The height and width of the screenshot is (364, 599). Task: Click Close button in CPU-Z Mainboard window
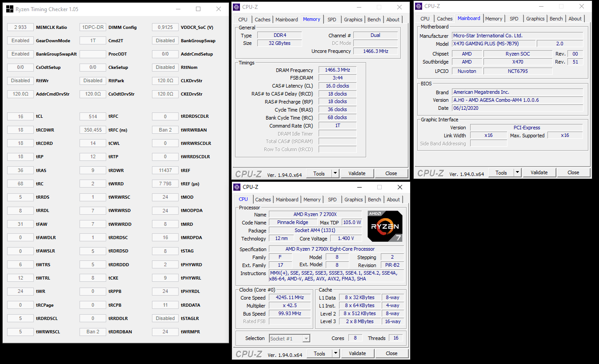(574, 172)
